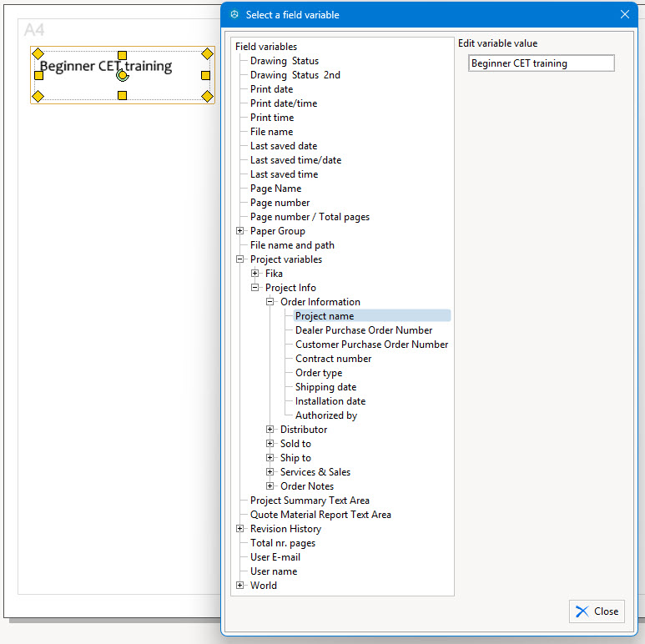The image size is (645, 644).
Task: Expand the Paper Group node
Action: (239, 231)
